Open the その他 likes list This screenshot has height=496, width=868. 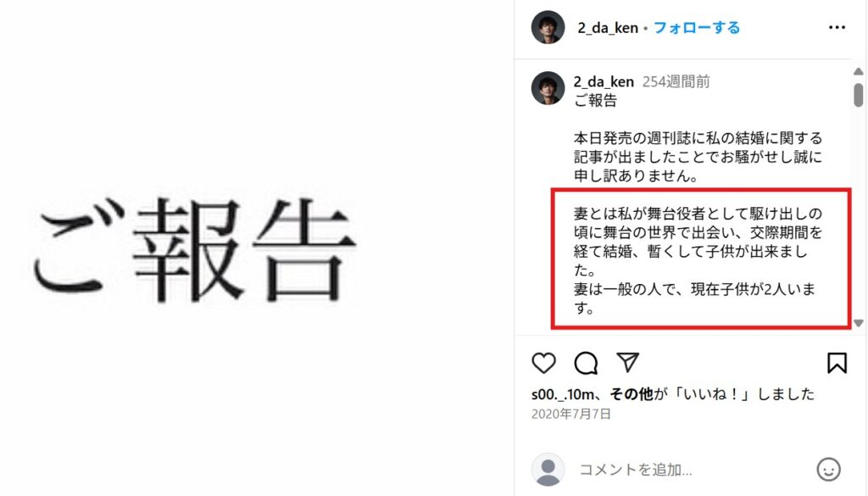[x=632, y=394]
